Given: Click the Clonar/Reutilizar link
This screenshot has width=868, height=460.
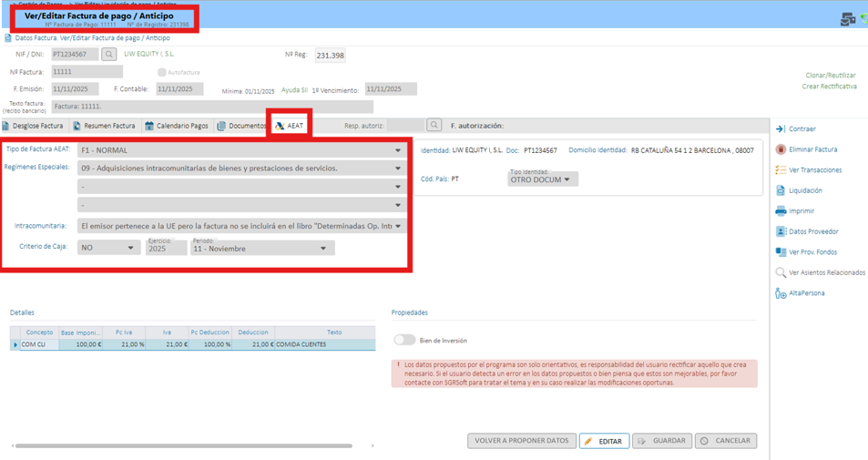Looking at the screenshot, I should pos(831,76).
